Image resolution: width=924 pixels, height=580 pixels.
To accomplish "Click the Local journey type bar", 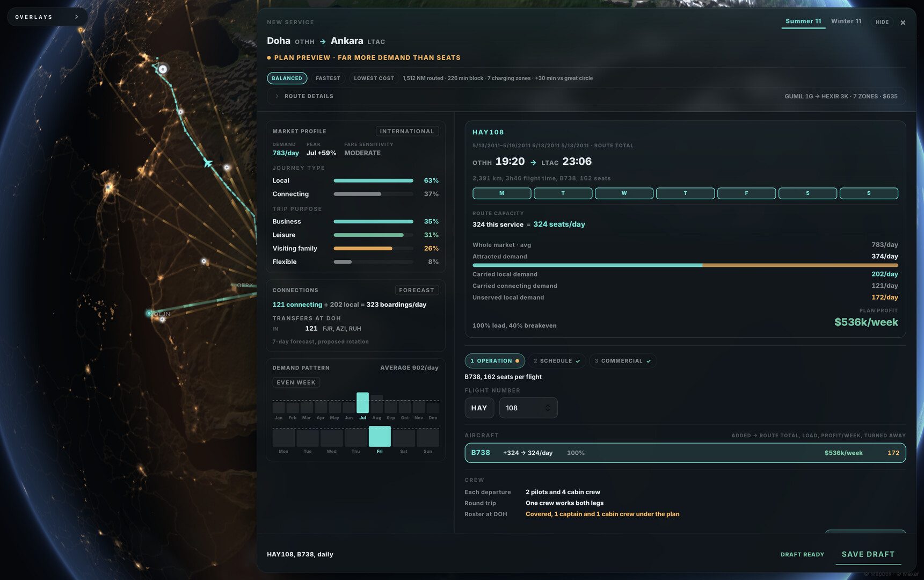I will tap(374, 180).
